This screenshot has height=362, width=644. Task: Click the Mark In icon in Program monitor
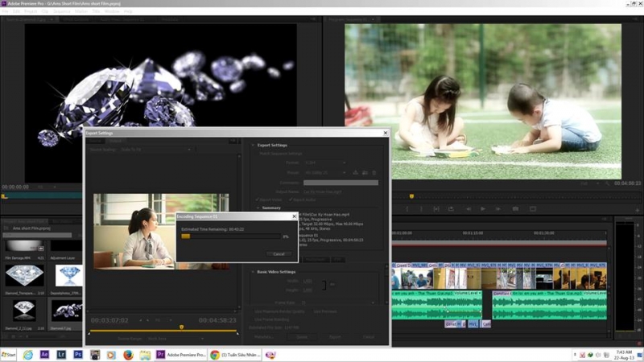407,209
